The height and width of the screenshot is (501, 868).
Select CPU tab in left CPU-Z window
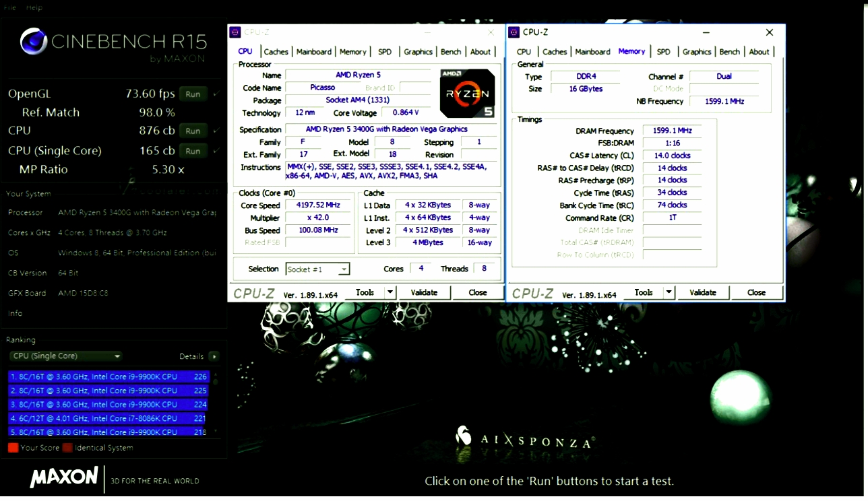tap(245, 51)
